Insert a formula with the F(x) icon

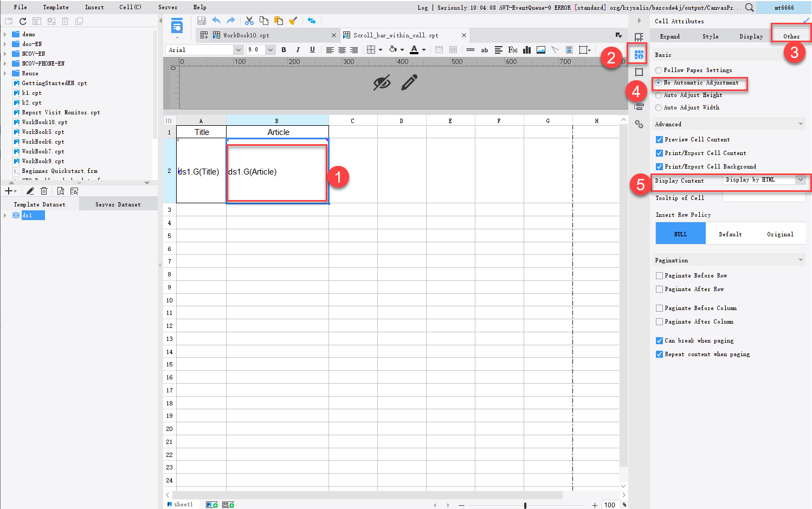tap(512, 50)
